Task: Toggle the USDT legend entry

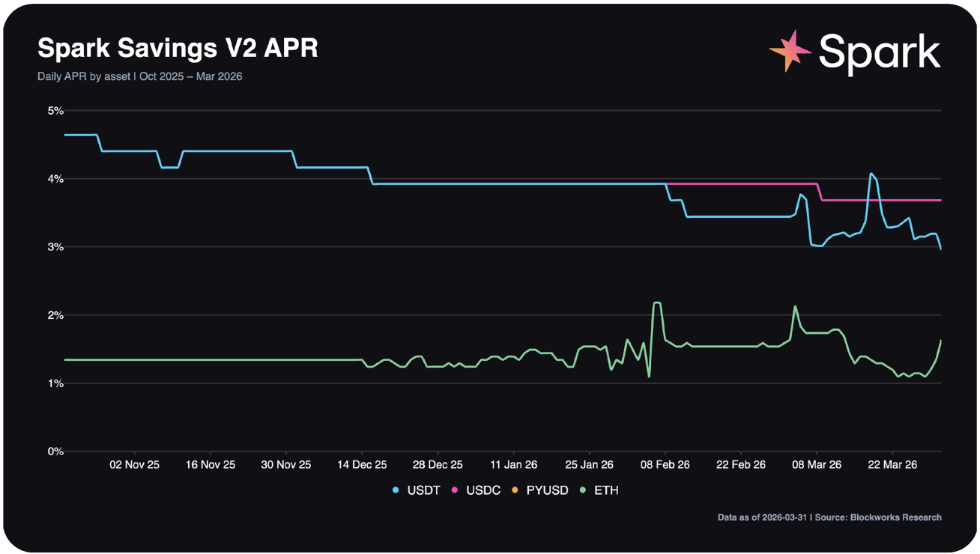Action: [x=415, y=490]
